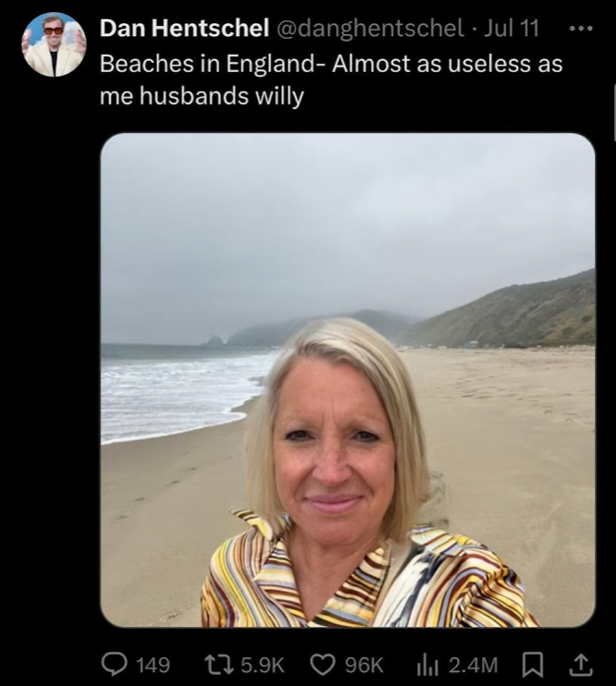Click the 5.9K reposts count

pos(264,664)
